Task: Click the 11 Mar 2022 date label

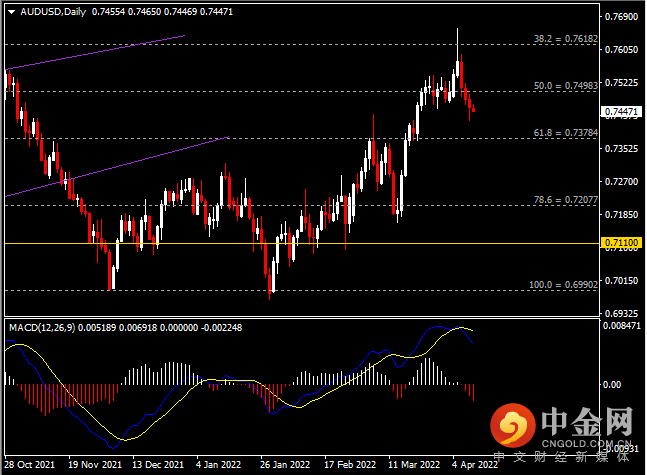Action: [414, 465]
